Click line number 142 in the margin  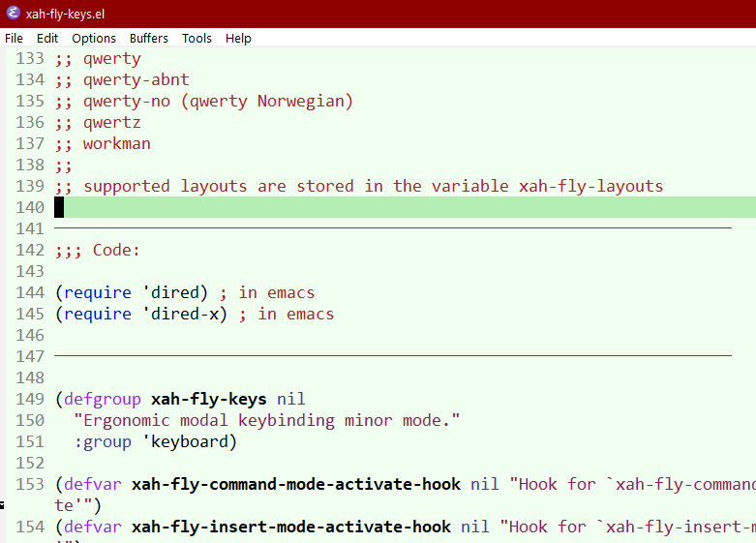point(30,250)
